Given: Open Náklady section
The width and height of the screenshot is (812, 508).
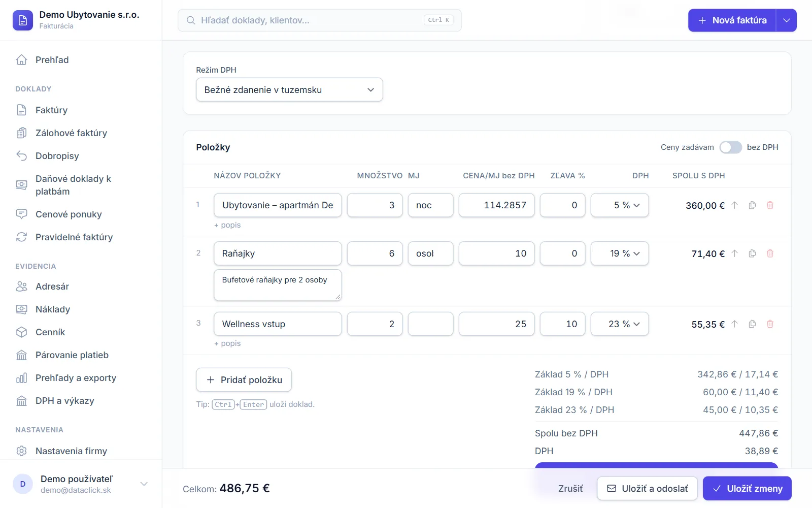Looking at the screenshot, I should 81,309.
